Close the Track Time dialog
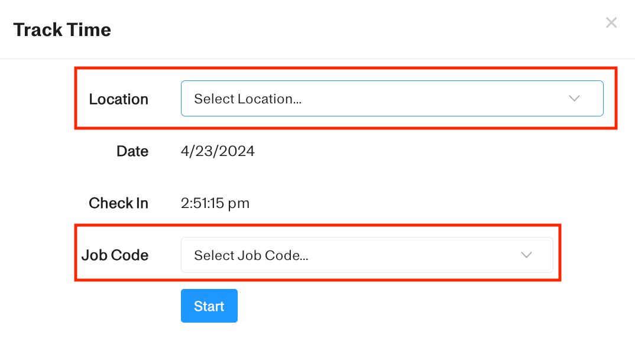This screenshot has width=635, height=364. [x=611, y=23]
